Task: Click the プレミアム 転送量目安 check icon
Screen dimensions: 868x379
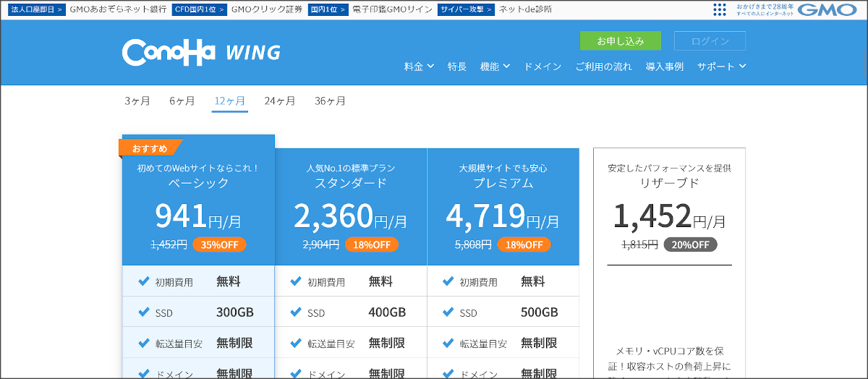Action: [x=448, y=342]
